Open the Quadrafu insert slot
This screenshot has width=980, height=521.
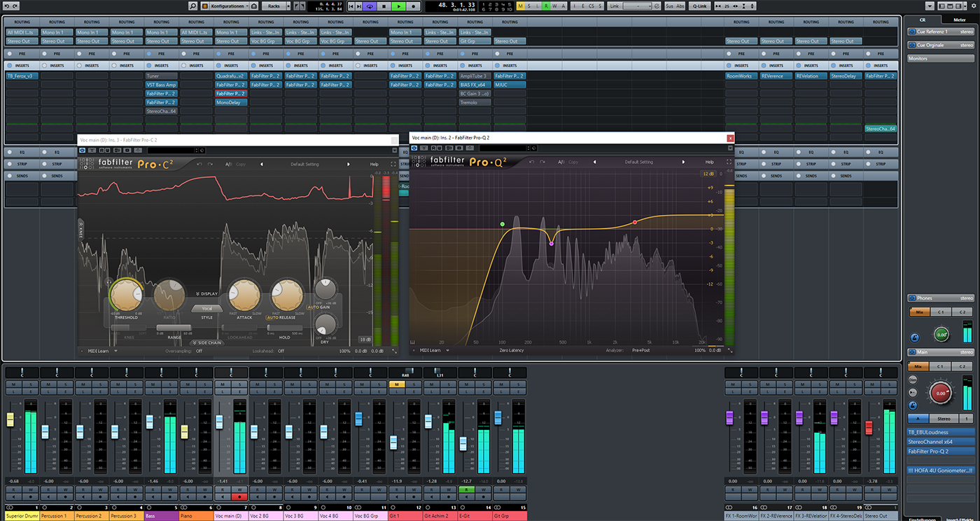231,76
